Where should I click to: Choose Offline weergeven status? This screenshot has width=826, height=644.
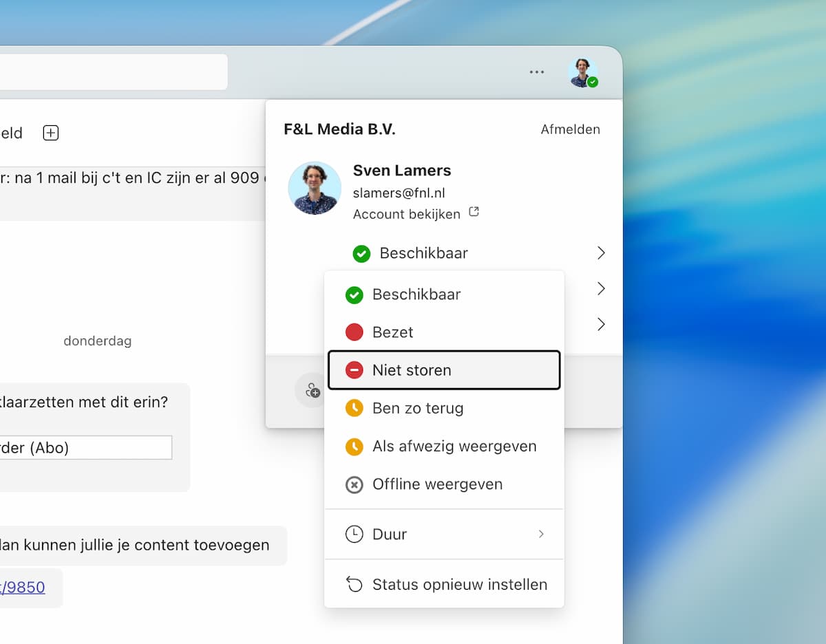tap(437, 484)
